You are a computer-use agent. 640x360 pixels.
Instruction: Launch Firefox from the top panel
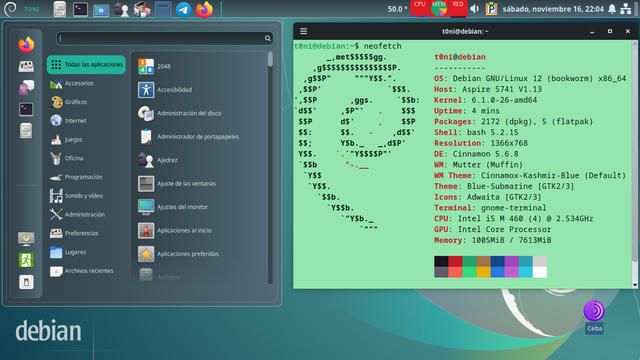[x=204, y=9]
